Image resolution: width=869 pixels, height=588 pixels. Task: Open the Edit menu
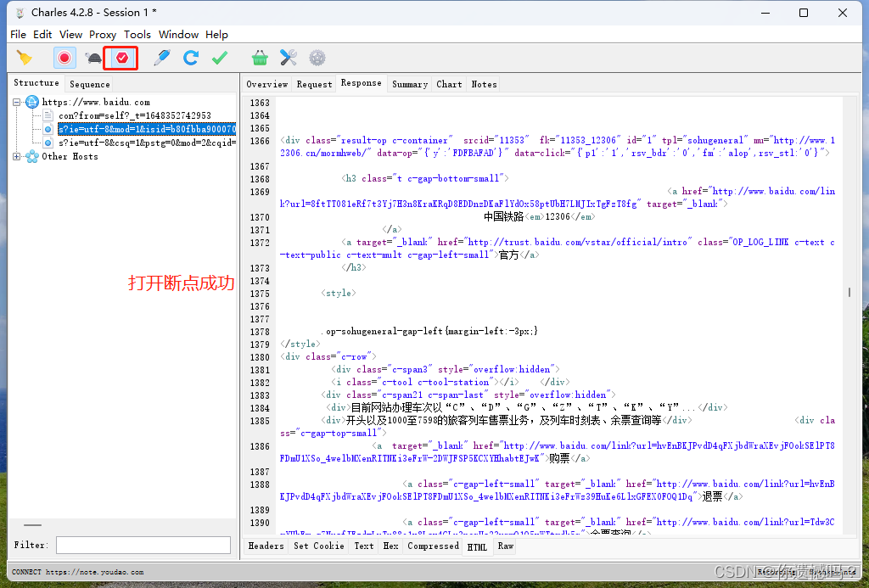click(42, 34)
